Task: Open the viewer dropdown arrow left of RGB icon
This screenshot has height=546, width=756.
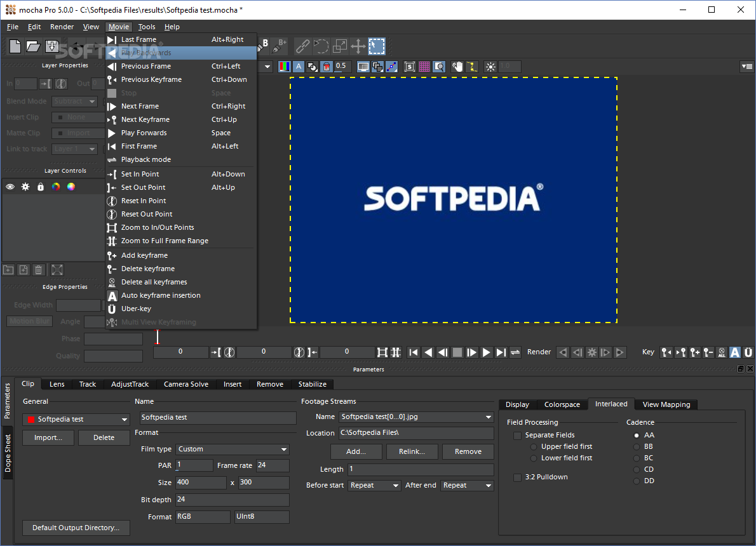Action: click(267, 67)
